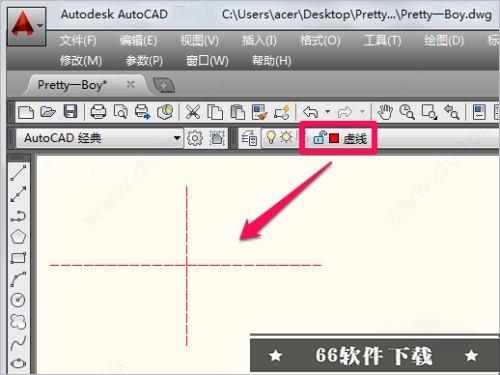500x375 pixels.
Task: Select the Revision Cloud tool
Action: point(18,321)
